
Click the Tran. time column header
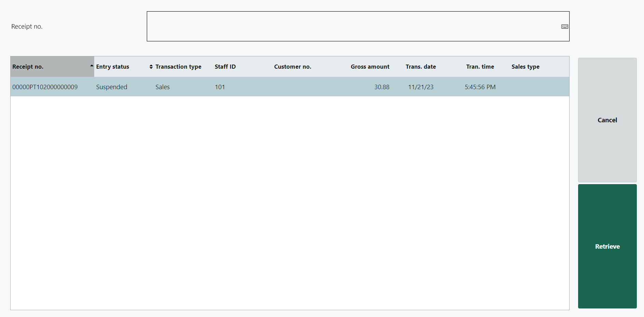click(480, 67)
